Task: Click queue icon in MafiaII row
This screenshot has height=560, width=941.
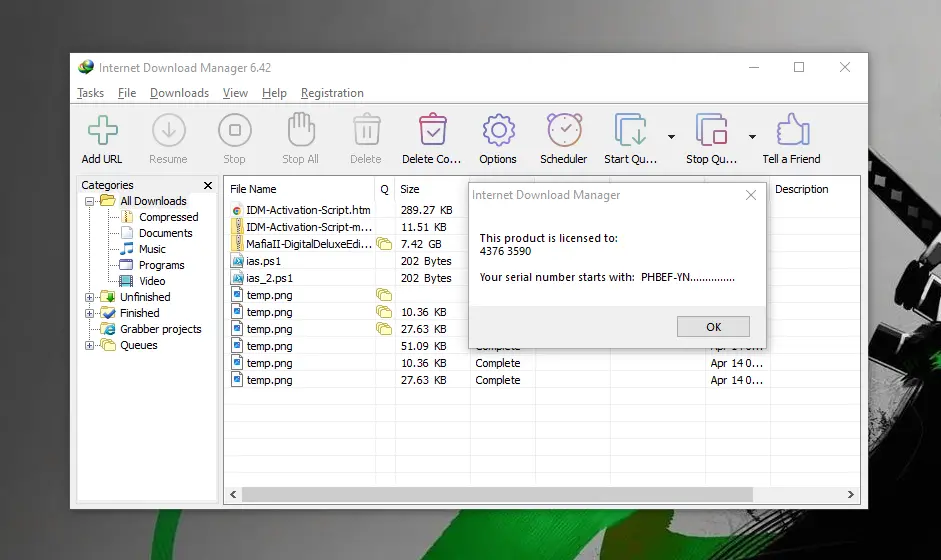Action: [x=384, y=244]
